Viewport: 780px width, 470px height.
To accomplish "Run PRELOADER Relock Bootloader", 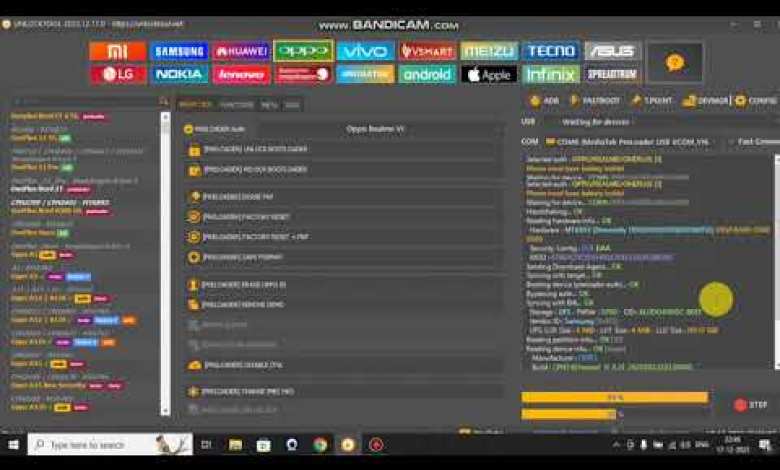I will (343, 170).
